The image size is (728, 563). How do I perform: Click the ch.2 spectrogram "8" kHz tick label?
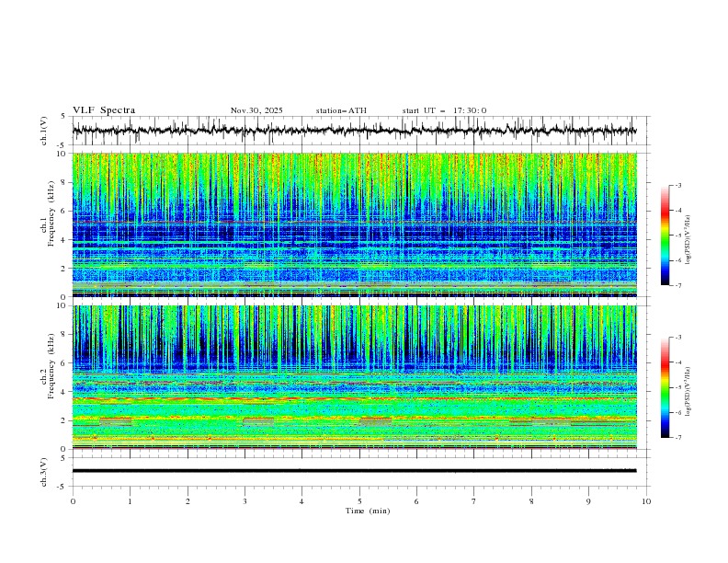click(x=63, y=335)
